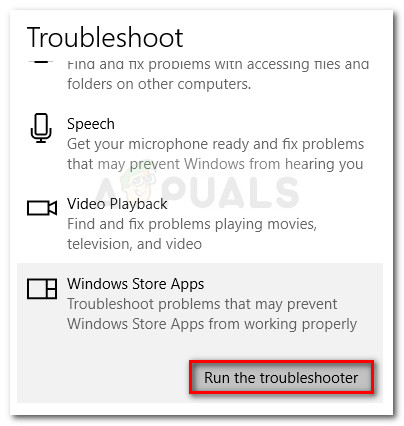The image size is (404, 426).
Task: Open the Video Playback troubleshooter title
Action: coord(117,204)
